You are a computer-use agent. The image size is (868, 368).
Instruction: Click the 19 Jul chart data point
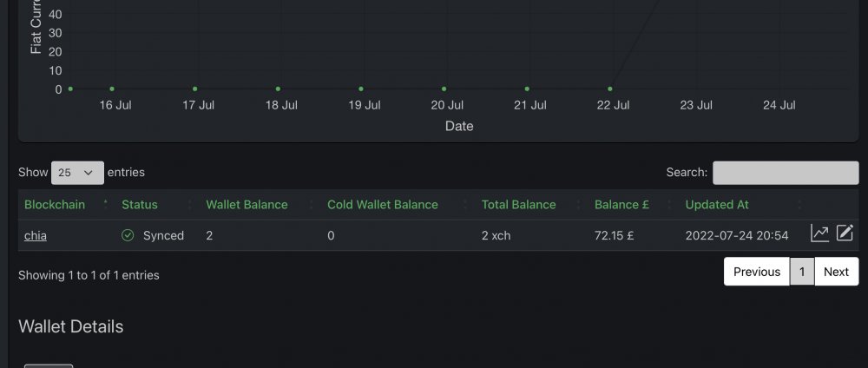(361, 89)
